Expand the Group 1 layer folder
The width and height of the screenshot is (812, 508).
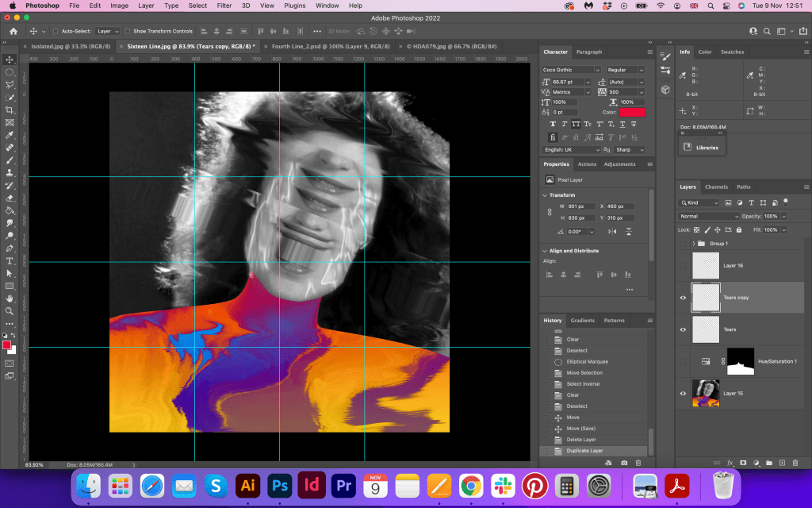click(x=693, y=244)
